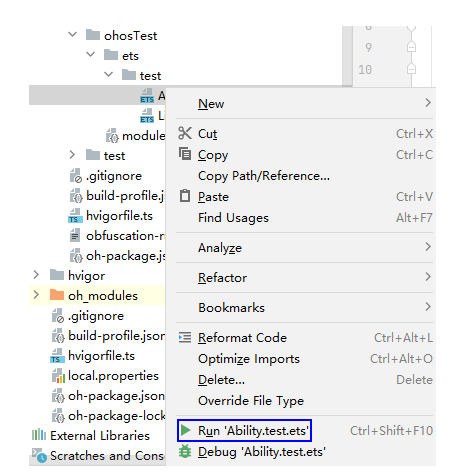Click the green Run arrow icon
Screen dimensions: 459x476
pyautogui.click(x=185, y=430)
